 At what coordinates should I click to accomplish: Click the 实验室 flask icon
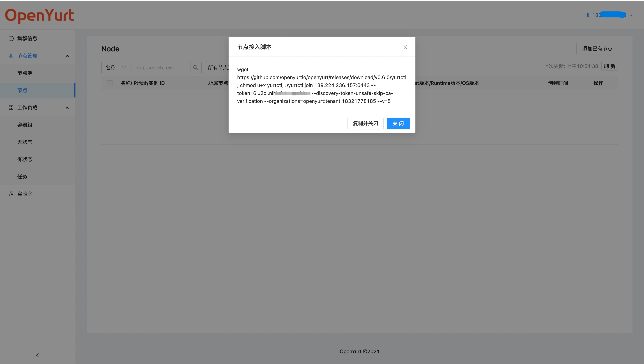click(x=11, y=194)
